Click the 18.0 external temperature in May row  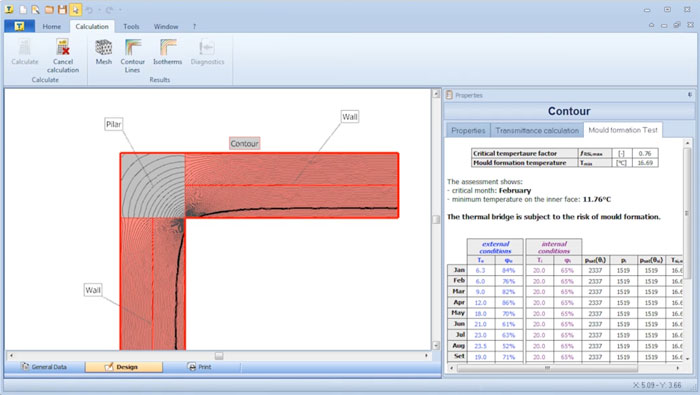click(x=480, y=313)
